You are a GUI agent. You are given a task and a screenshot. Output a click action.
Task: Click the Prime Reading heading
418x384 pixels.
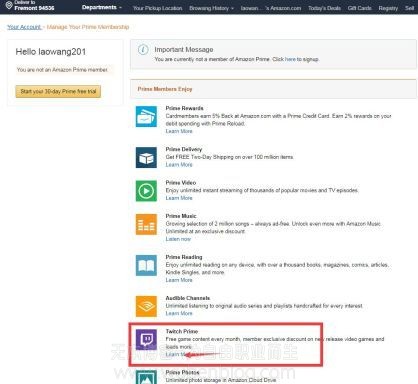(x=184, y=257)
